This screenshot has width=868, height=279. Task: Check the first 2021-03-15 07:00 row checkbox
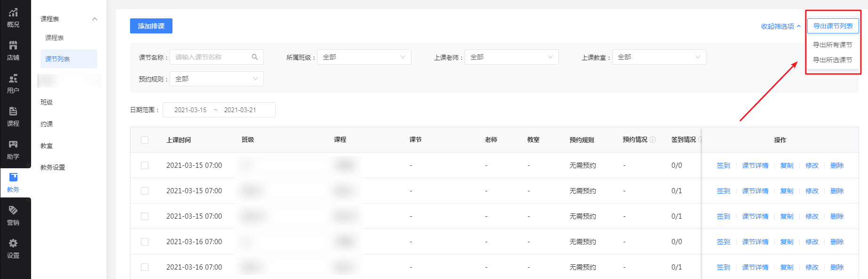pyautogui.click(x=145, y=165)
